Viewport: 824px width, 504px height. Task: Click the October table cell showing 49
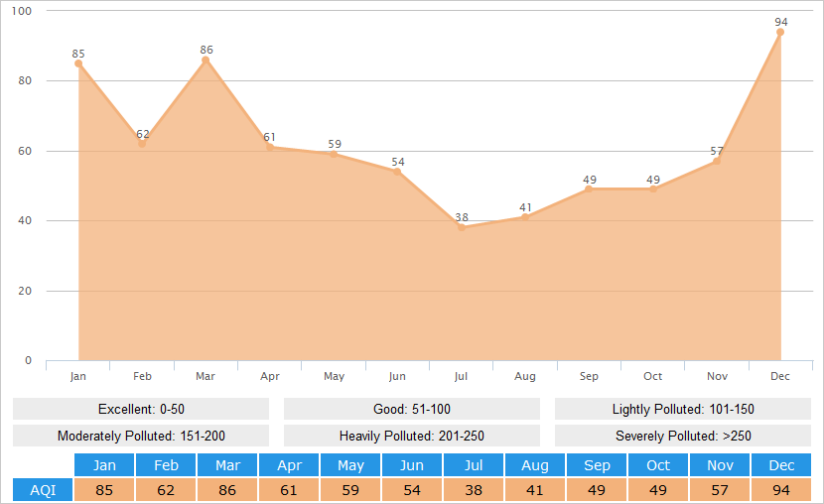click(658, 490)
